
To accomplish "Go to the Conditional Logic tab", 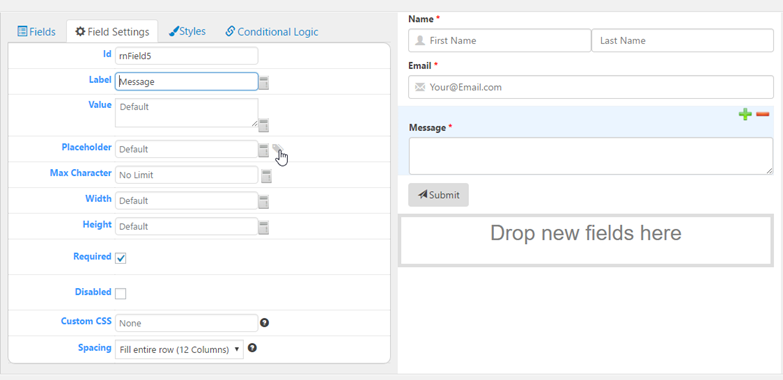I will (x=272, y=32).
